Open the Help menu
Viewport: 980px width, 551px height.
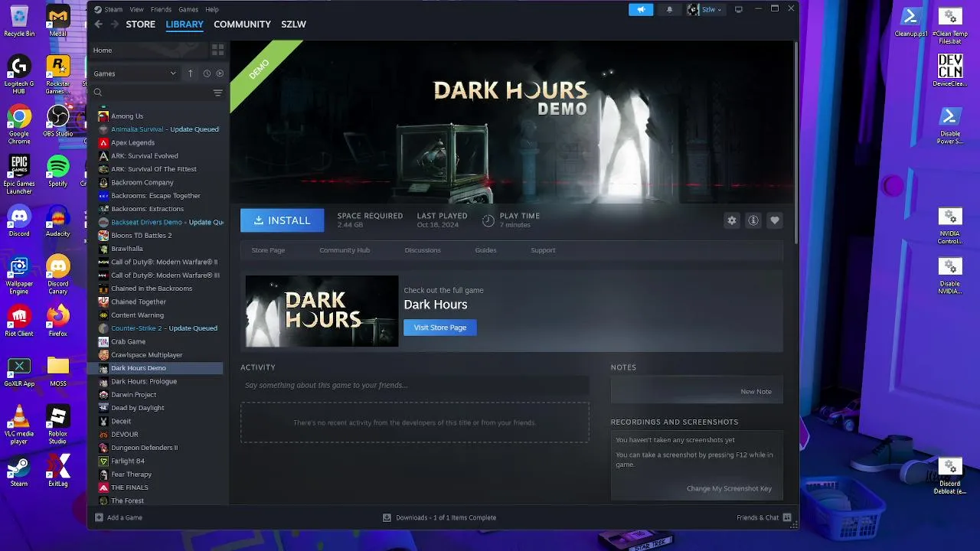coord(212,9)
